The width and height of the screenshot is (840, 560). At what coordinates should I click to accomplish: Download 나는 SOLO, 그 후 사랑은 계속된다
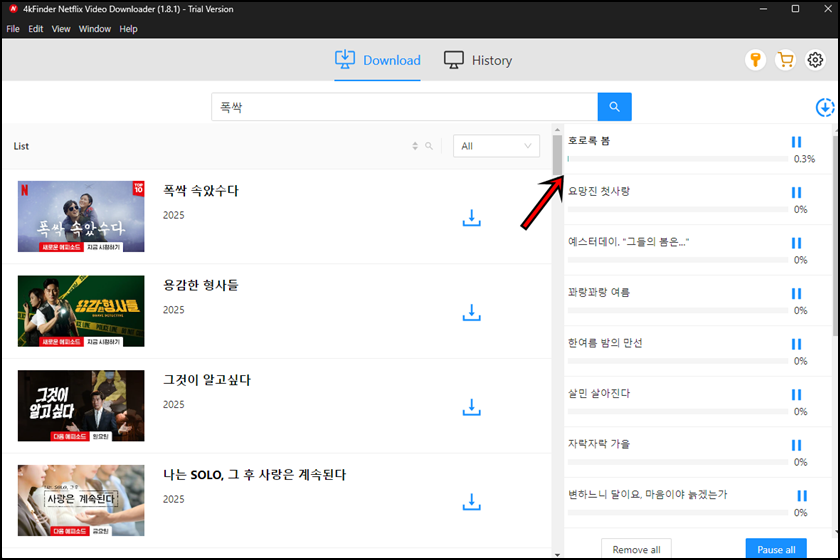471,502
